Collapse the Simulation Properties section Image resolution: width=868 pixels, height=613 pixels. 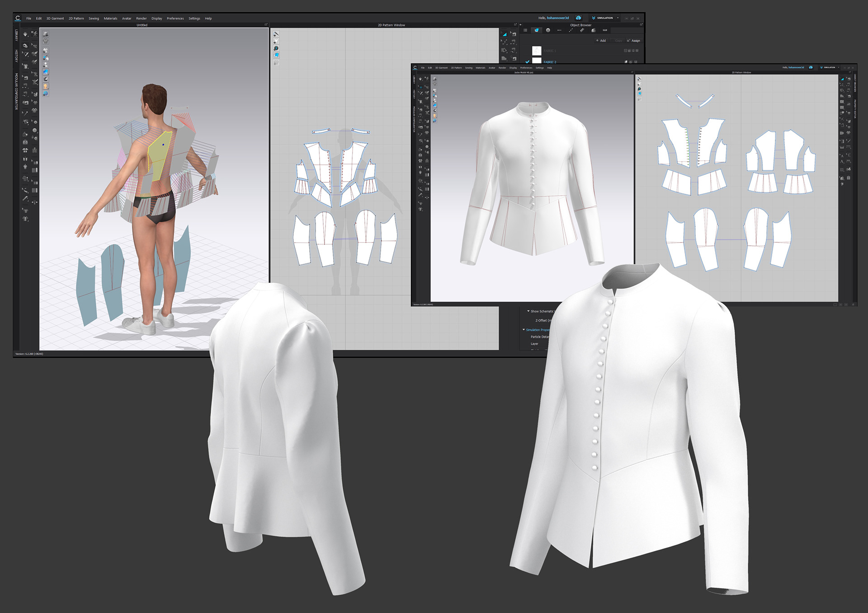pos(524,330)
